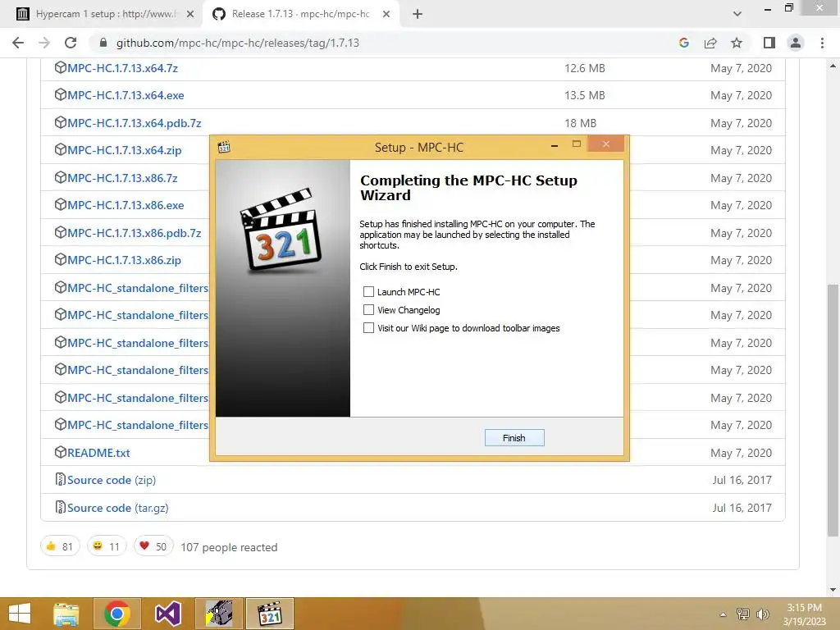The height and width of the screenshot is (630, 840).
Task: Click package icon beside MPC-HC.1.7.13.x64.exe
Action: [61, 95]
